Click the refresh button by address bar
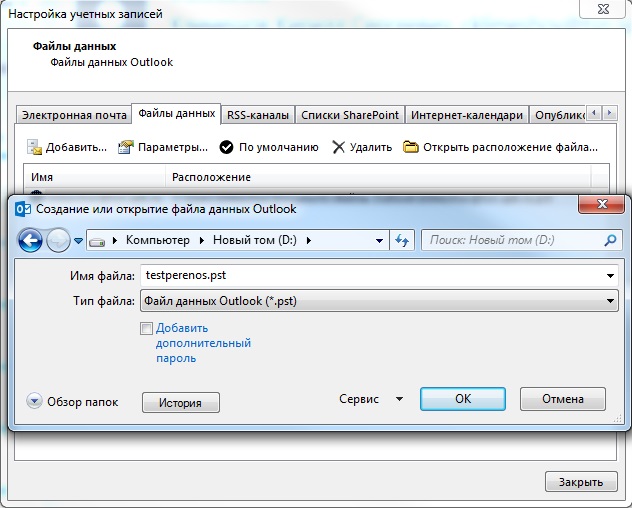This screenshot has height=508, width=632. [402, 241]
